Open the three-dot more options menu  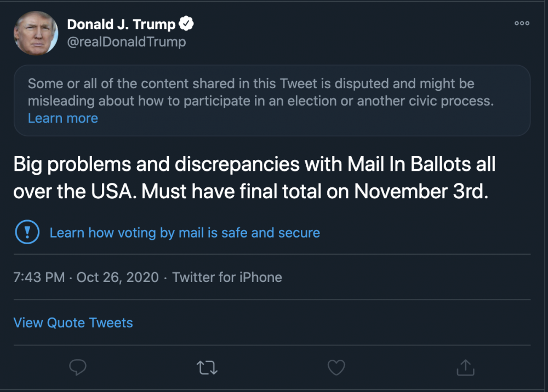pos(522,24)
